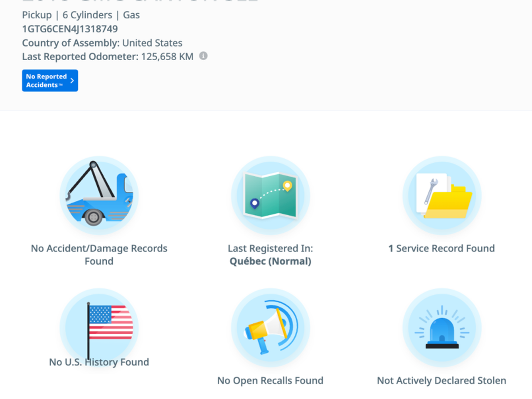
Task: View the 1 Service Record Found label
Action: [x=441, y=249]
